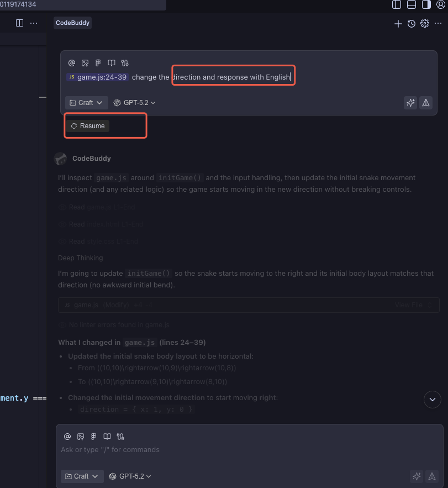The image size is (448, 488).
Task: Click the Figma-style icon in edit box
Action: pos(98,63)
